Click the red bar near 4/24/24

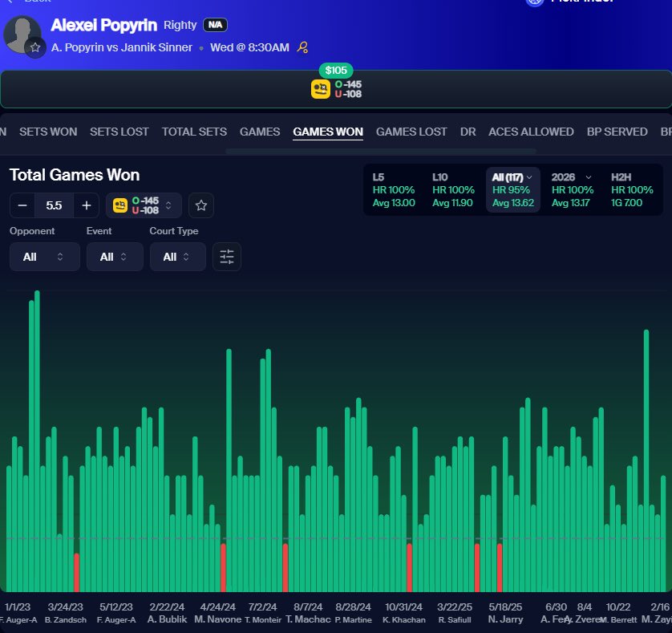(223, 567)
